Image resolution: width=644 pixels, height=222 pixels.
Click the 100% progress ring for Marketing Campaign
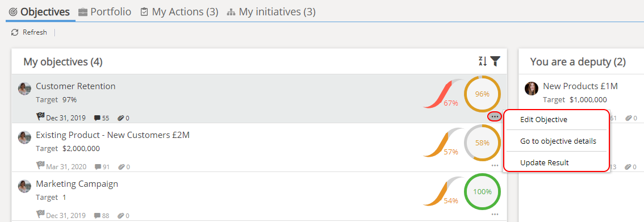click(482, 192)
